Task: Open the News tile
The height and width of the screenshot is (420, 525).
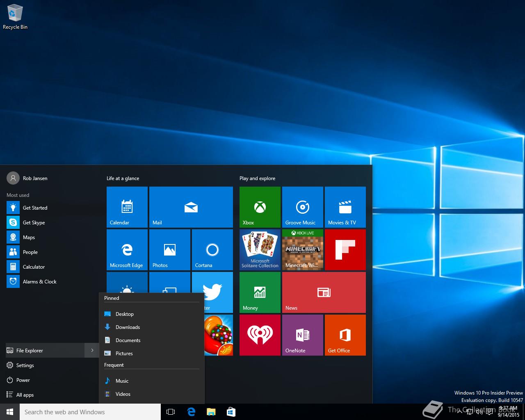Action: coord(324,292)
